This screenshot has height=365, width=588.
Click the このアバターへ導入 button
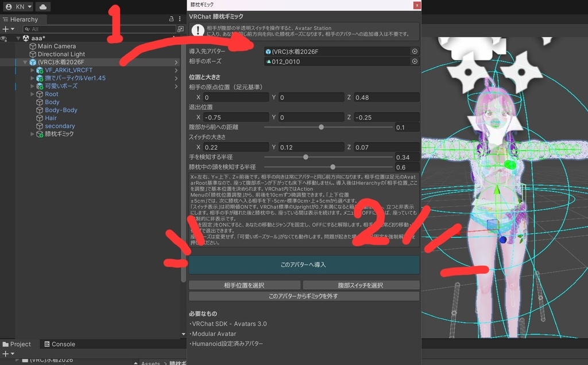[304, 265]
